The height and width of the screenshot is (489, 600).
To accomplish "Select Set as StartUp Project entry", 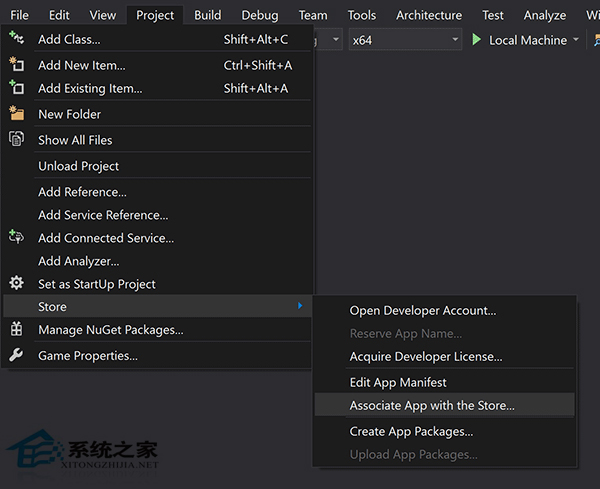I will 157,284.
